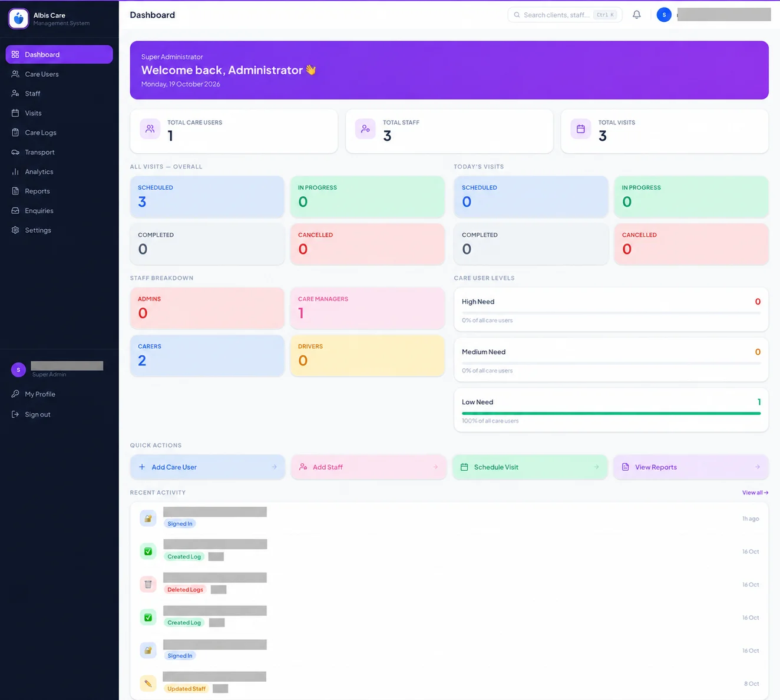Click the Total Visits calendar icon
The image size is (780, 700).
point(581,129)
